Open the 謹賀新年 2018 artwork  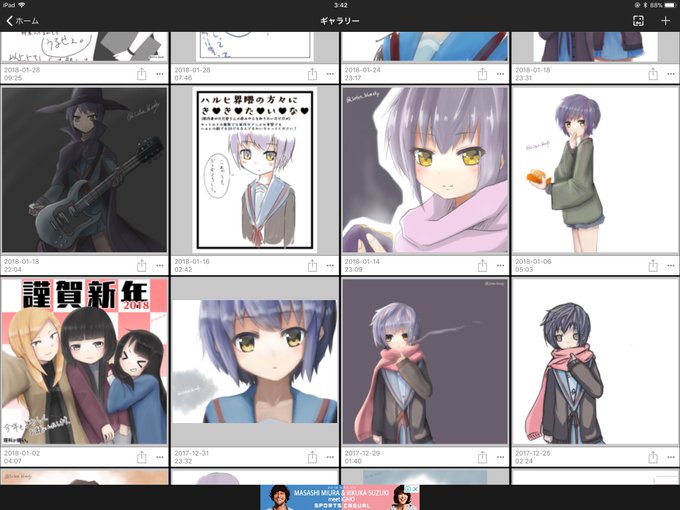pos(84,361)
